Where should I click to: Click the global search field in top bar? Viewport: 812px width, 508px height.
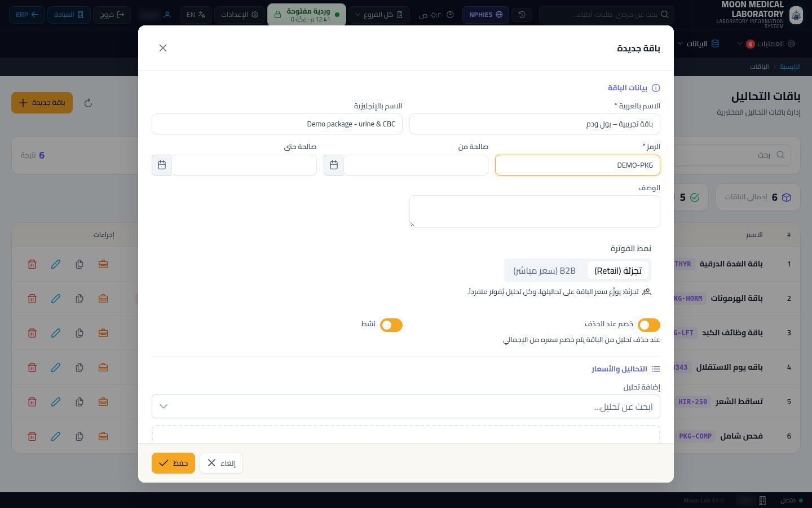[606, 15]
